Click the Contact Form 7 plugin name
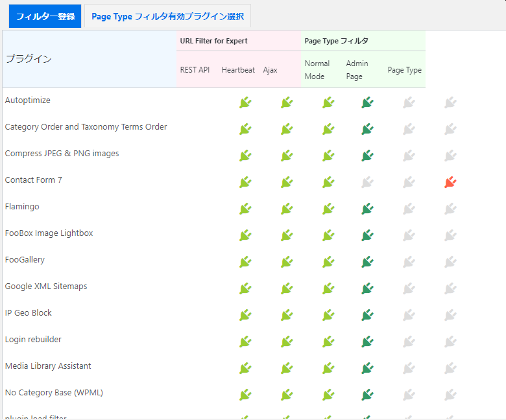 pyautogui.click(x=34, y=180)
